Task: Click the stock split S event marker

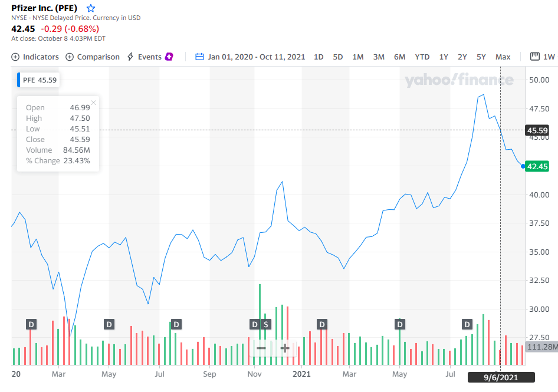Action: [265, 324]
